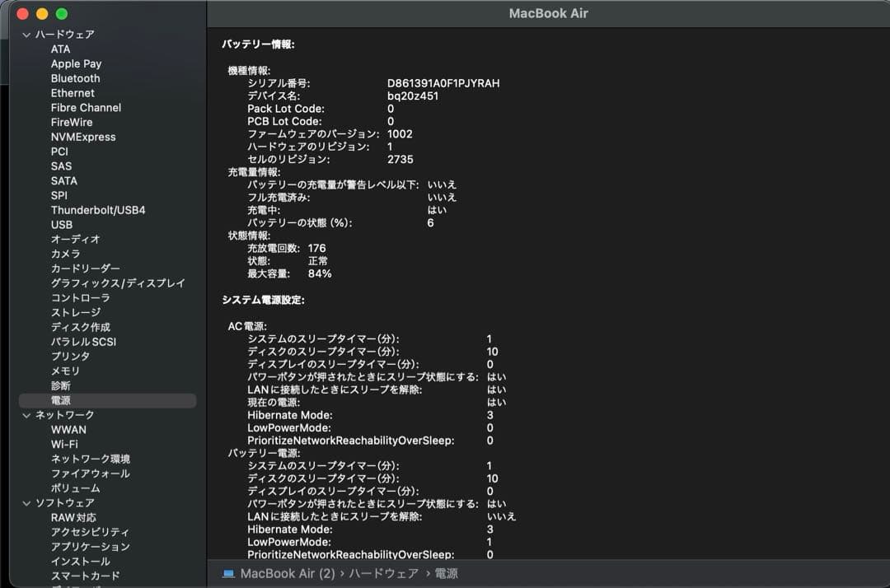Image resolution: width=890 pixels, height=588 pixels.
Task: Collapse the ソフトウェア section
Action: [x=26, y=503]
